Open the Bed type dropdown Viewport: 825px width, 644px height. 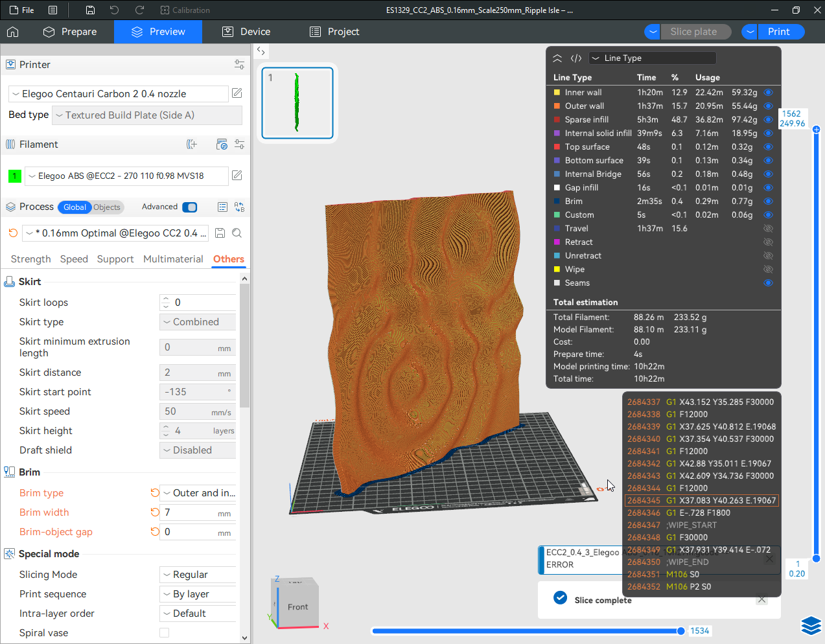tap(147, 115)
